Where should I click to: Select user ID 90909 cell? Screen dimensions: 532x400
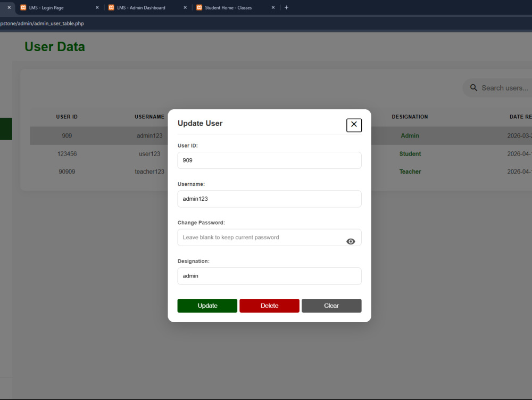click(67, 172)
